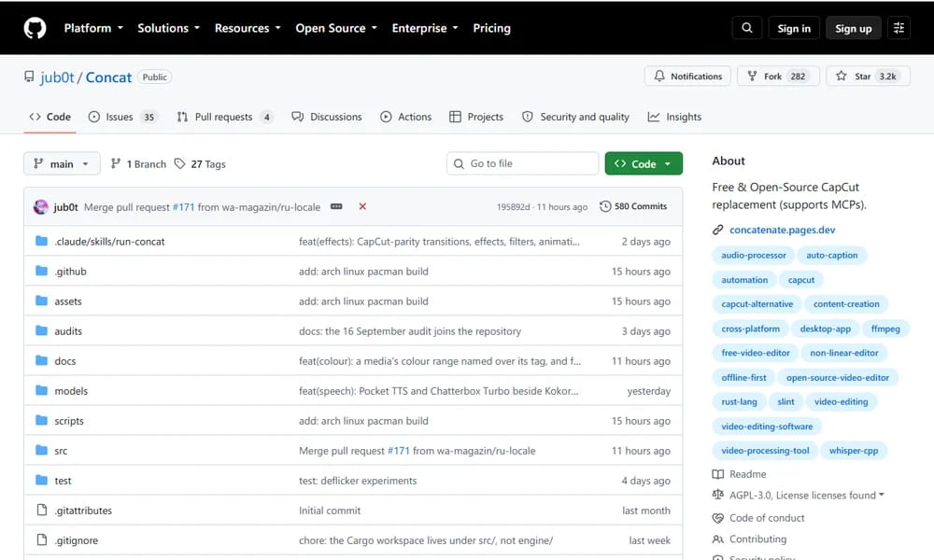Open the Pricing page

[x=491, y=28]
